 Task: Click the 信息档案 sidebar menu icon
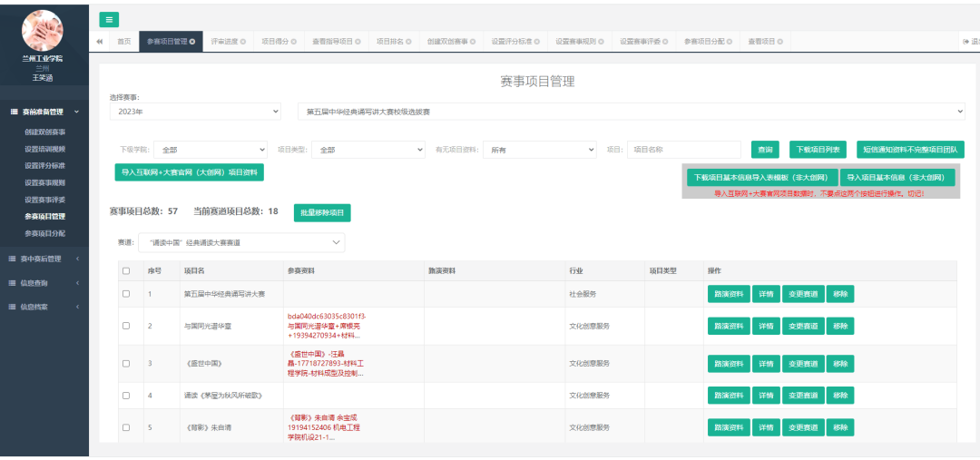13,307
